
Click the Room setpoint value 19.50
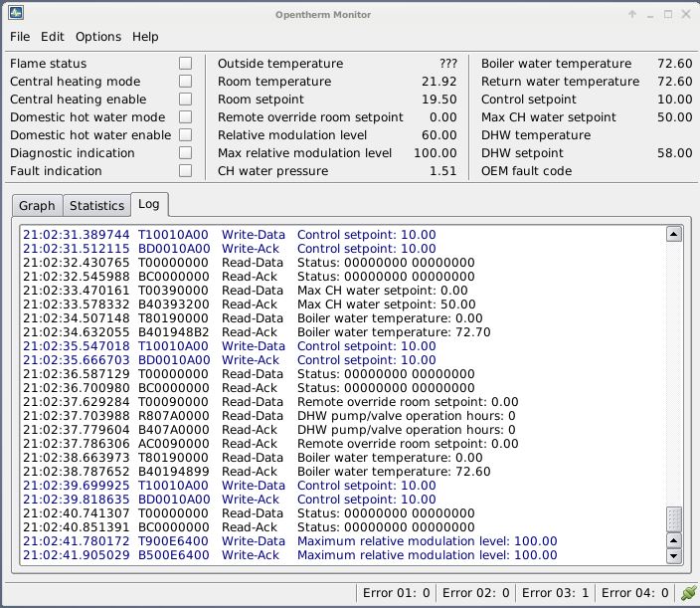pyautogui.click(x=439, y=100)
